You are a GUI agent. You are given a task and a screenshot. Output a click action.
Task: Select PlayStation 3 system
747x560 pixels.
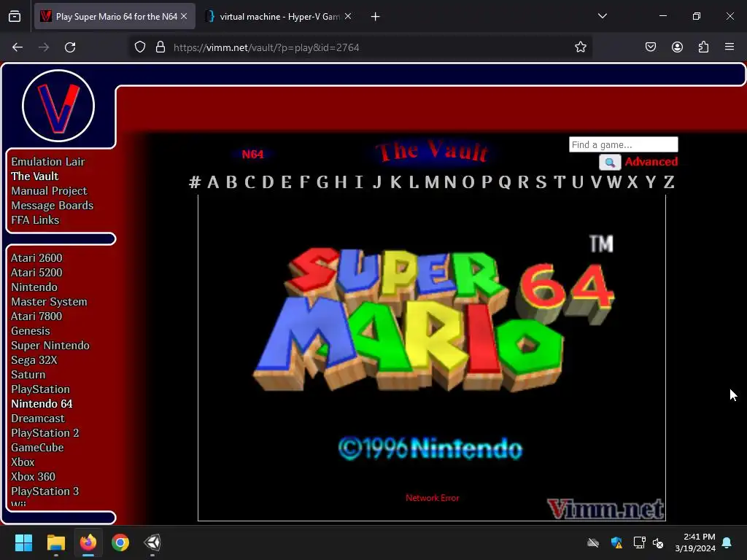pyautogui.click(x=44, y=491)
